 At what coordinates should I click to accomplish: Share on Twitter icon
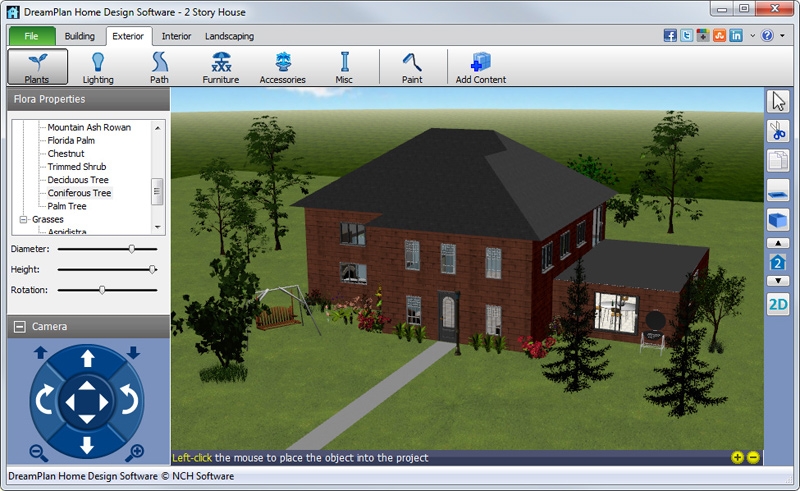(687, 36)
